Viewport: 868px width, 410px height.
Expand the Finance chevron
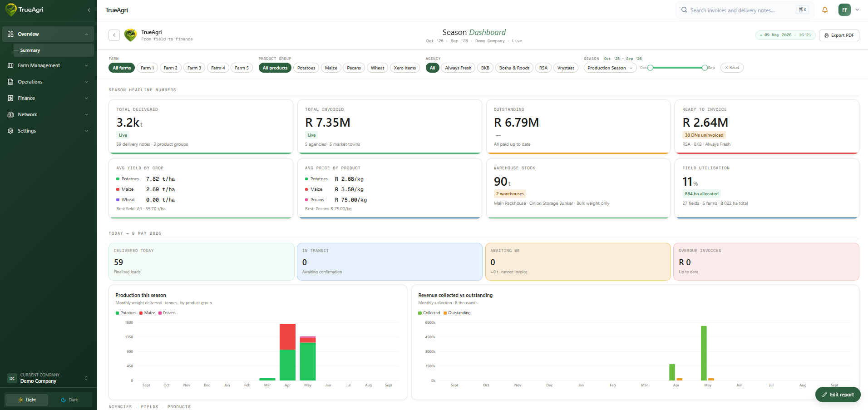[x=86, y=98]
